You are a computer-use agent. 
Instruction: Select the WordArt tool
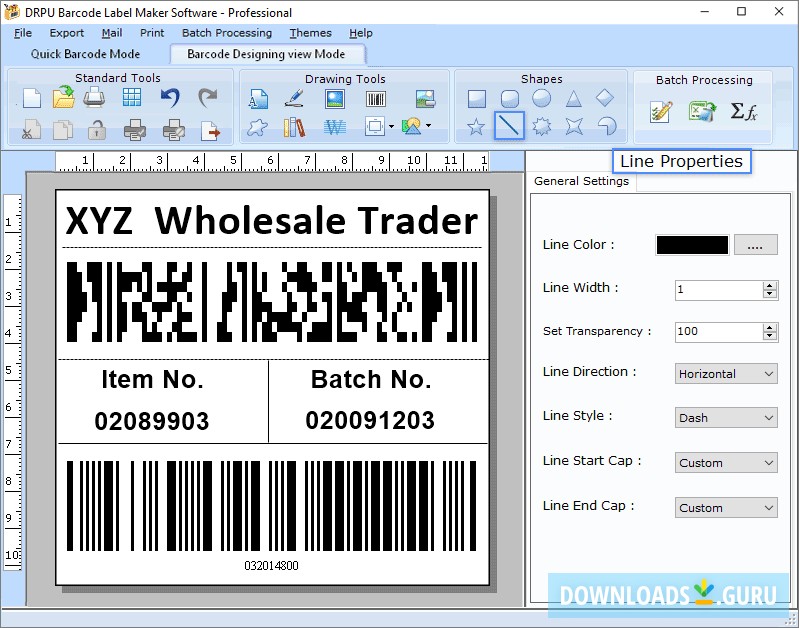point(335,127)
